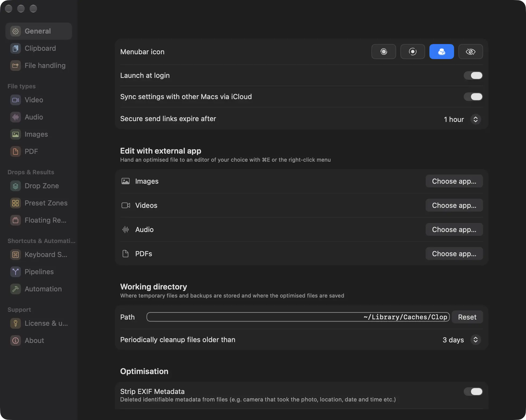This screenshot has width=526, height=420.
Task: Select the Video camera sidebar icon
Action: (x=16, y=100)
